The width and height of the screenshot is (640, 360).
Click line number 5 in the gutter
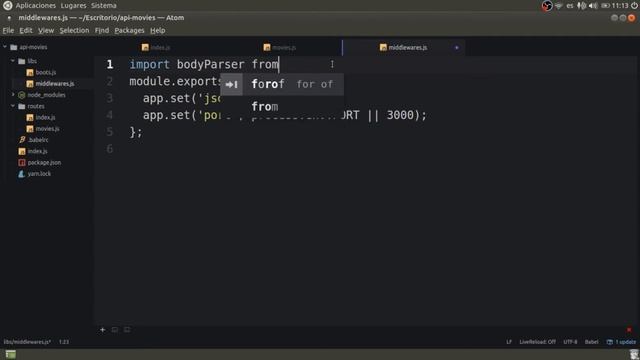coord(110,132)
